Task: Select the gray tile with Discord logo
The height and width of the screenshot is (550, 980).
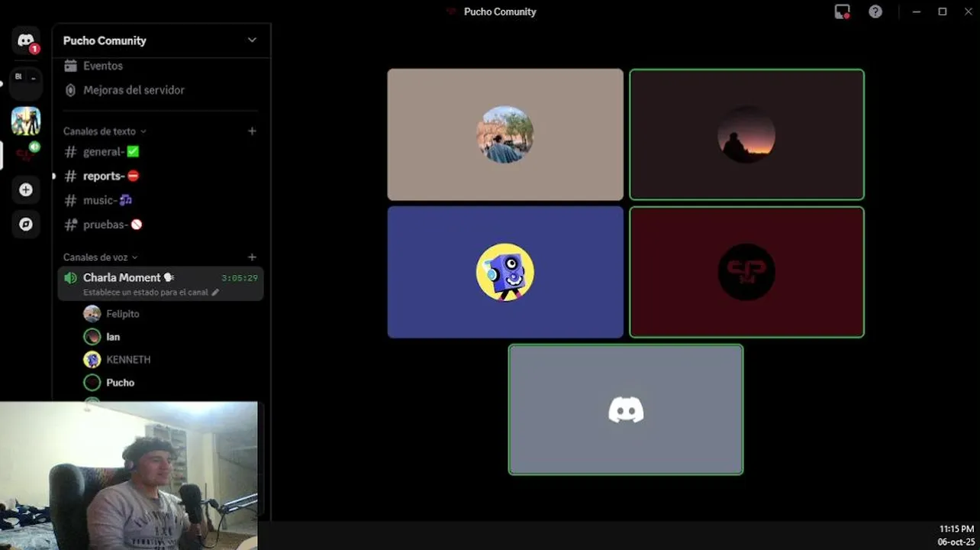Action: click(x=626, y=409)
